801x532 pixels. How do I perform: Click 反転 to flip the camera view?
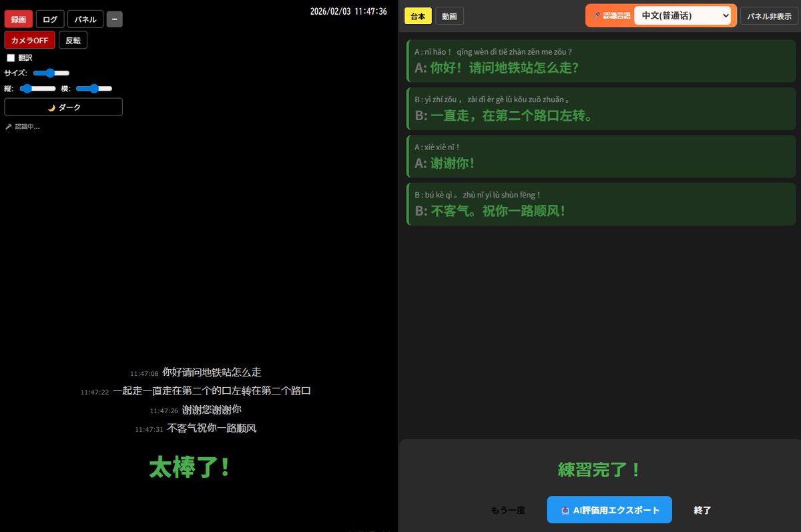(x=73, y=40)
